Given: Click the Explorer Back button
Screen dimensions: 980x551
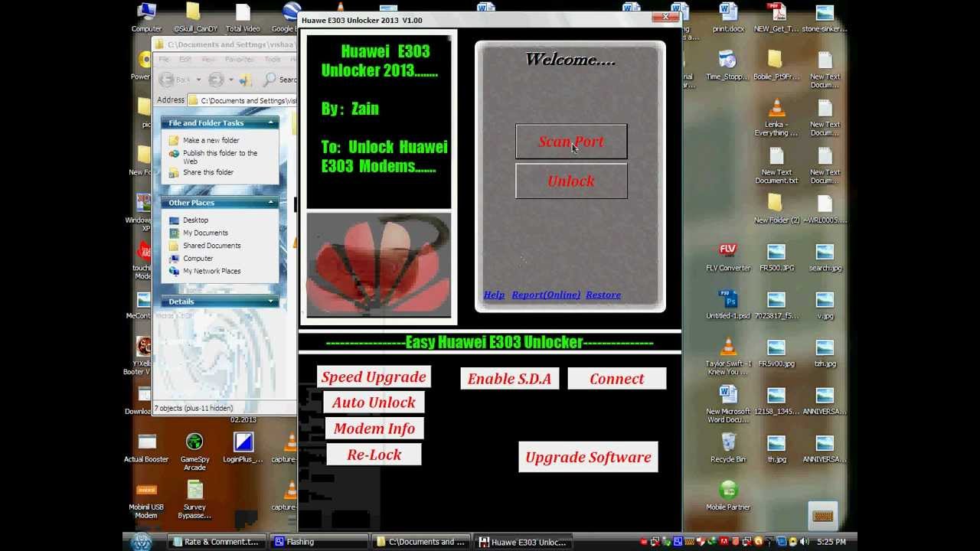Looking at the screenshot, I should [x=175, y=80].
